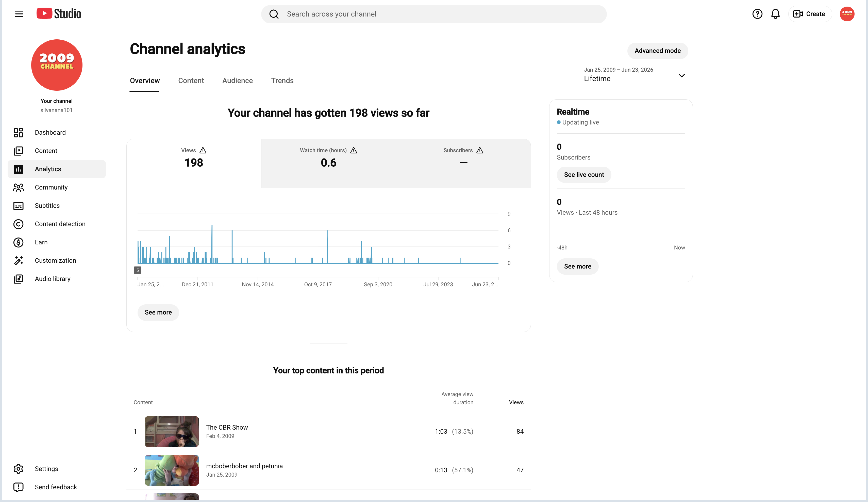Screen dimensions: 868x502
Task: Open the Earn sidebar item
Action: coord(57,242)
